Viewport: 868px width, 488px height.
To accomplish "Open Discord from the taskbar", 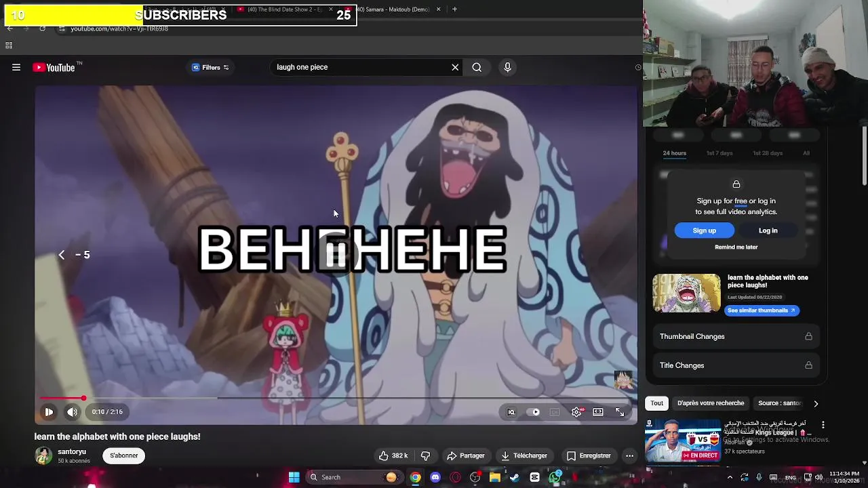I will click(435, 477).
